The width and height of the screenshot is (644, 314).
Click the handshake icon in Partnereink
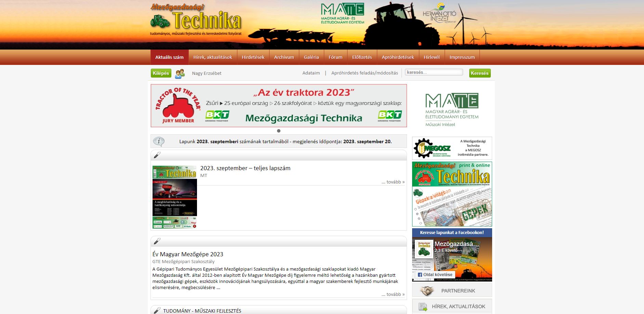click(426, 291)
